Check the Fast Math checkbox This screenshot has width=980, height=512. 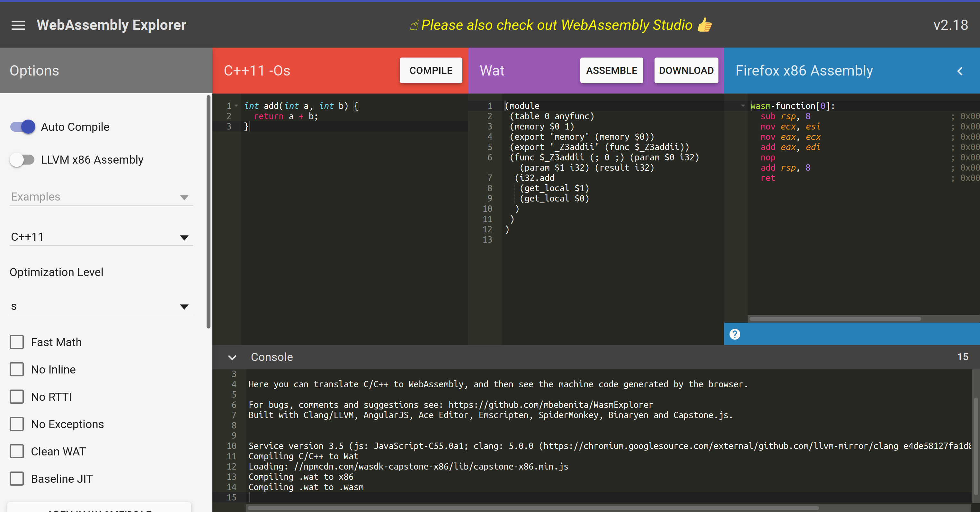17,342
